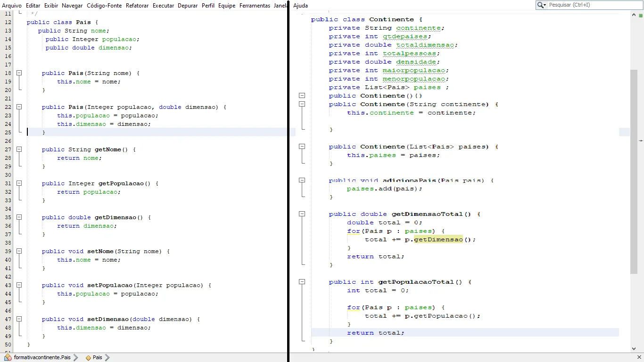This screenshot has height=362, width=644.
Task: Click the 'totalpessoas' field name
Action: coord(409,53)
